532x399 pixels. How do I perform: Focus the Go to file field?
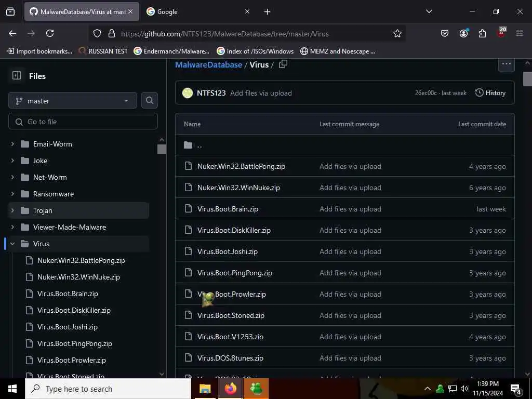83,122
